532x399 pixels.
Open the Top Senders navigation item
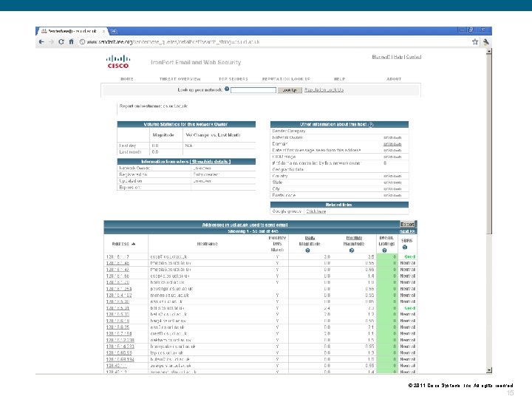[233, 79]
